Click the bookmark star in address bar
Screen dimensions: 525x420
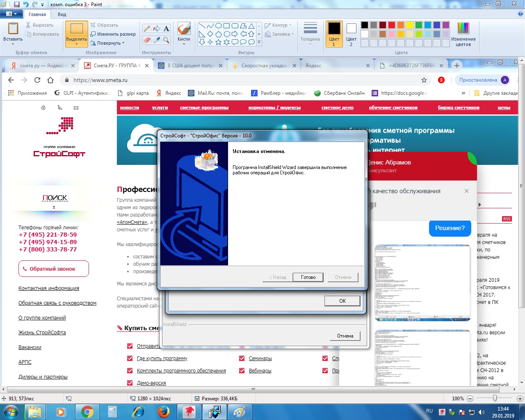click(424, 80)
